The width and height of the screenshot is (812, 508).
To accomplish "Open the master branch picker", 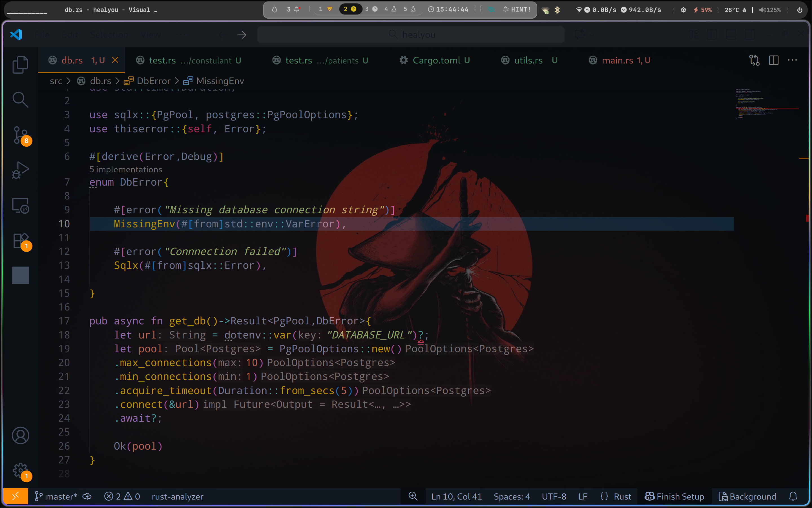I will [x=56, y=497].
